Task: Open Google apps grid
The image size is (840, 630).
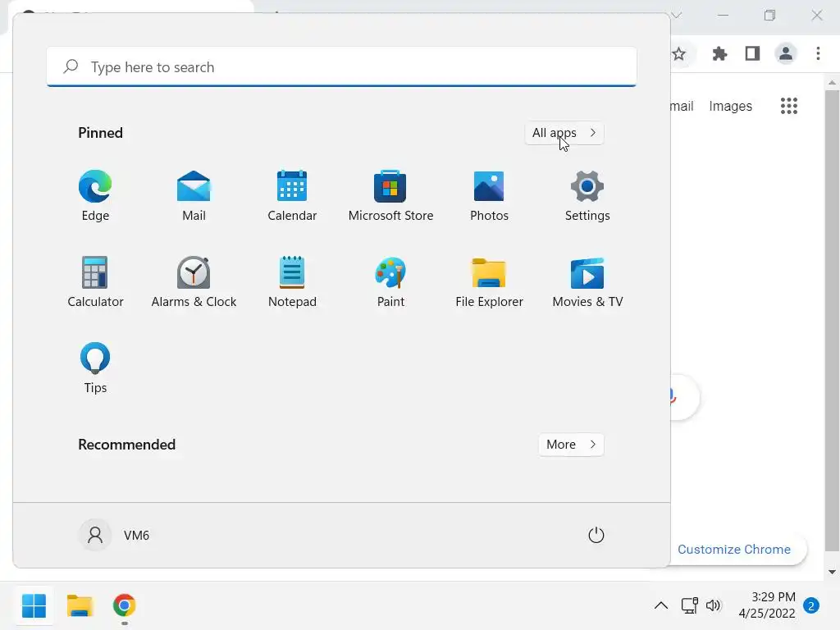Action: (788, 106)
